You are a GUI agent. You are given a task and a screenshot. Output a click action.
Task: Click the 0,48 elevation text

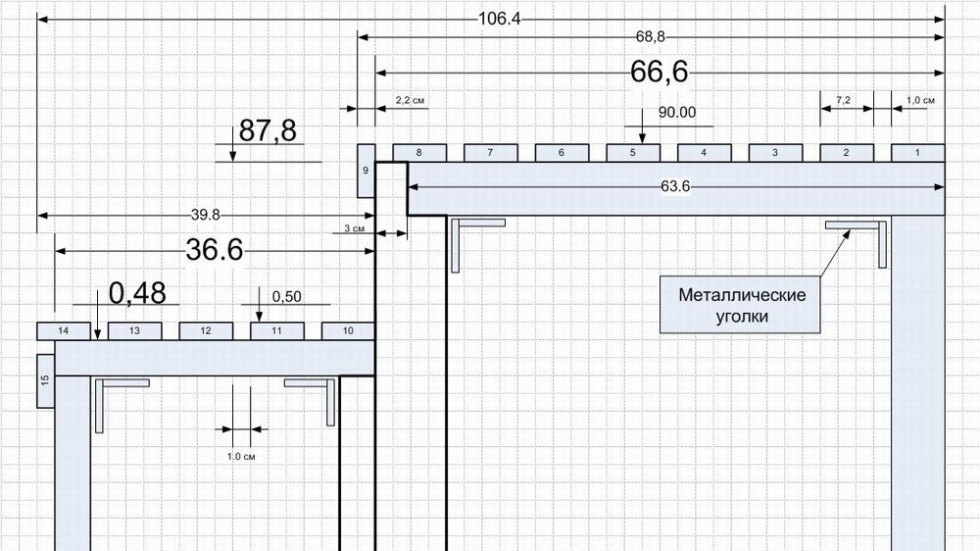pyautogui.click(x=137, y=293)
